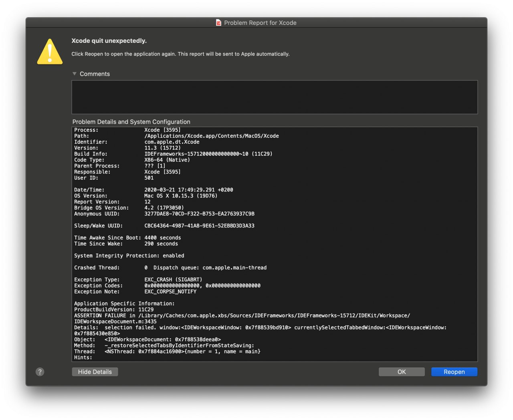Collapse the Comments disclosure triangle
This screenshot has height=420, width=513.
click(75, 74)
